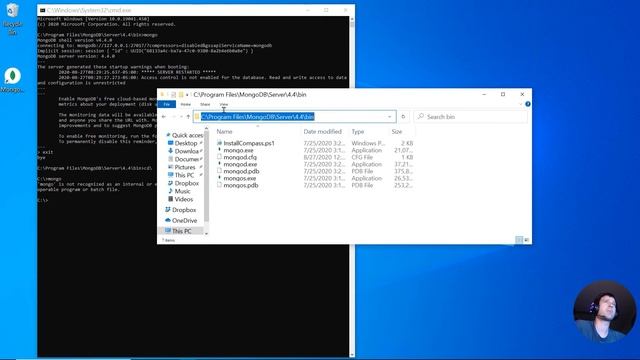This screenshot has width=640, height=360.
Task: Open the Share ribbon tab
Action: [205, 104]
